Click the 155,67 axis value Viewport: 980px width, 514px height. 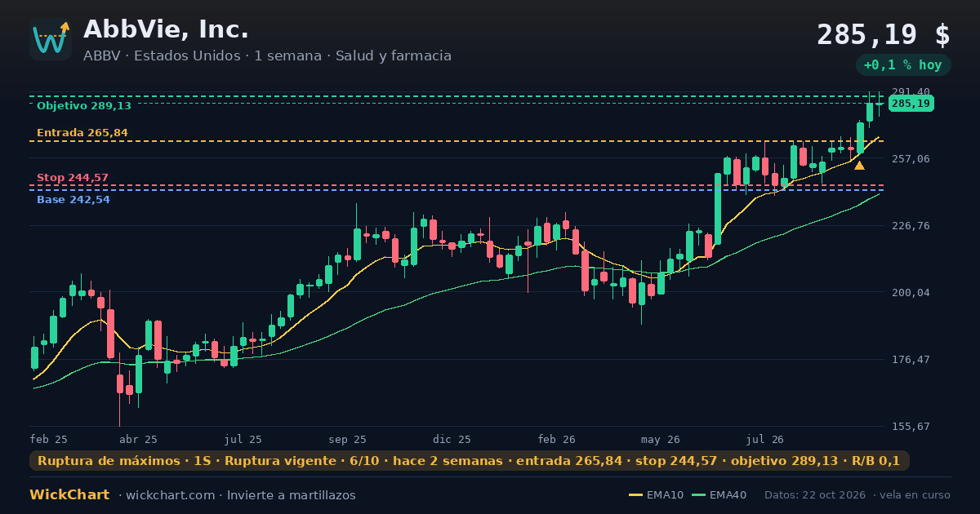click(910, 426)
